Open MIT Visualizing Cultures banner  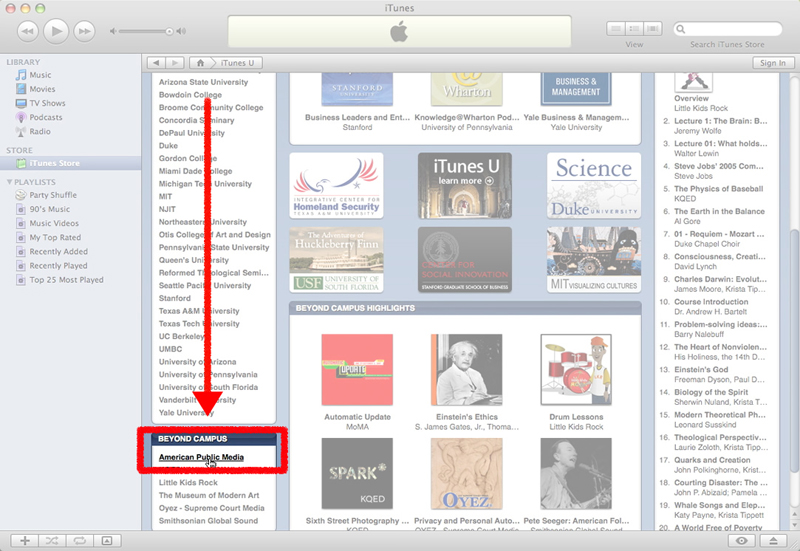tap(594, 260)
